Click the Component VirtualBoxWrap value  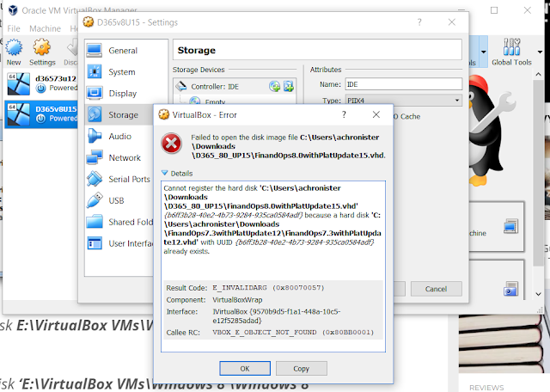click(237, 300)
